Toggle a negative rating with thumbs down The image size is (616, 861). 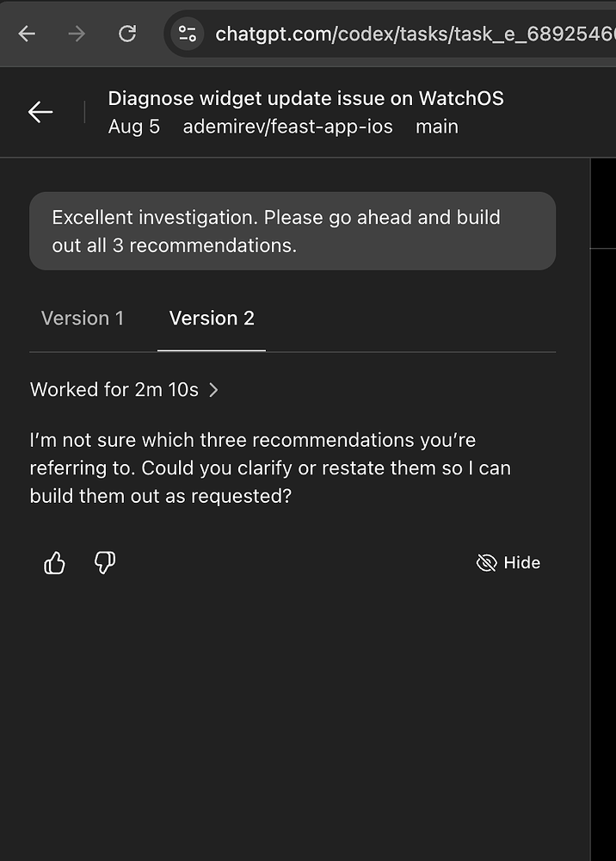pos(104,563)
